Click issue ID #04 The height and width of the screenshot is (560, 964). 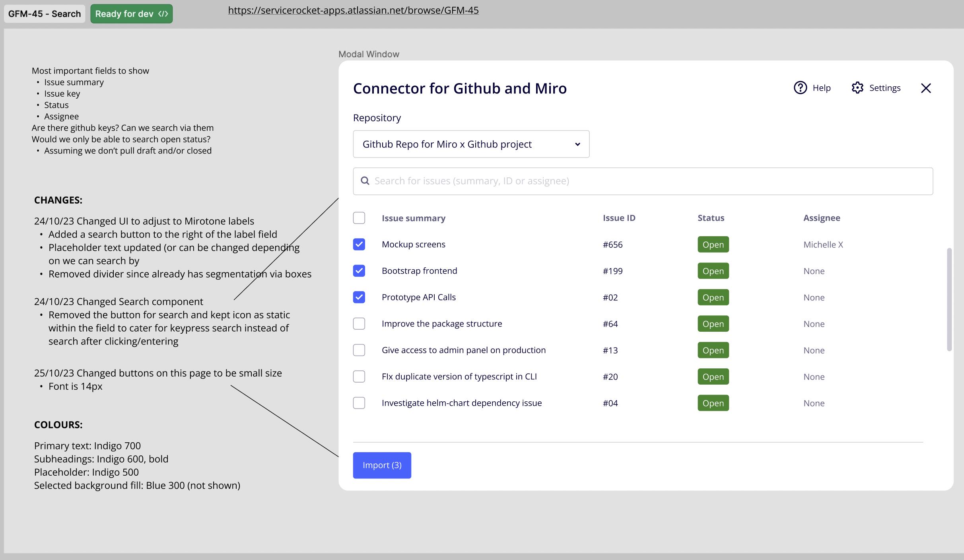610,403
